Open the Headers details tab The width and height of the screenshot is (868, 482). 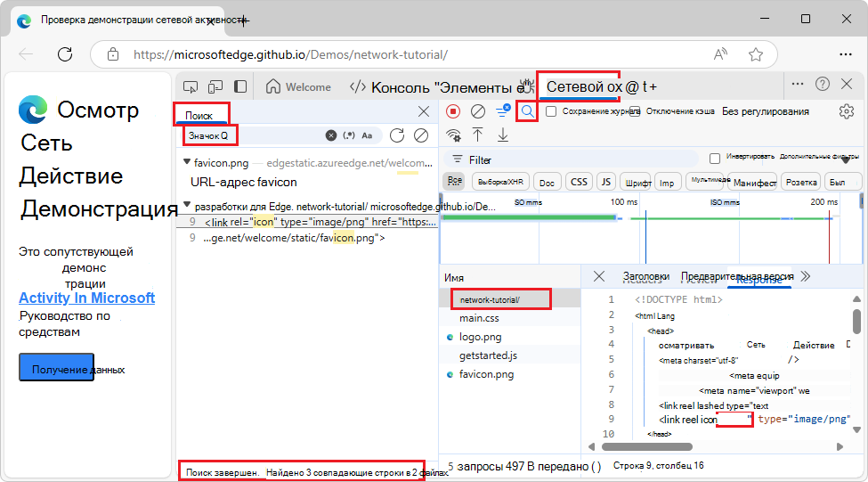pyautogui.click(x=645, y=277)
